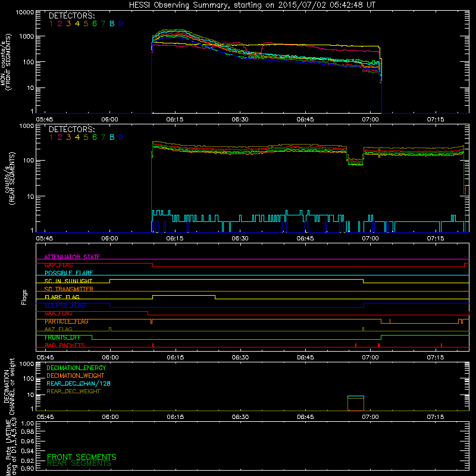Image resolution: width=476 pixels, height=476 pixels.
Task: Select detector 3 in the front segments legend
Action: coord(68,24)
